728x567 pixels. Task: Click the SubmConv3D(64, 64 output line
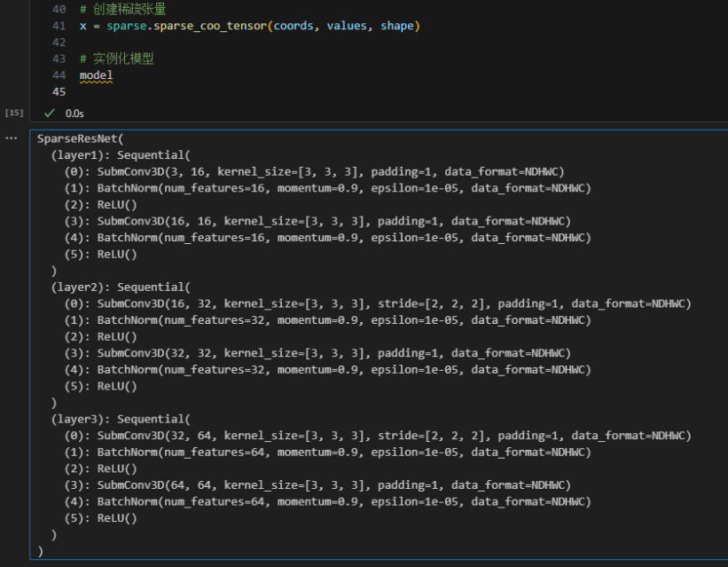coord(317,485)
